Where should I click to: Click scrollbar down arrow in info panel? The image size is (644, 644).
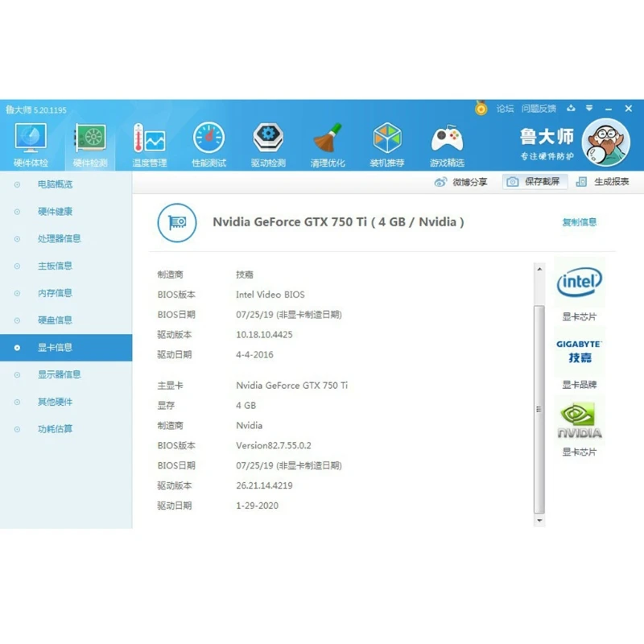click(539, 520)
